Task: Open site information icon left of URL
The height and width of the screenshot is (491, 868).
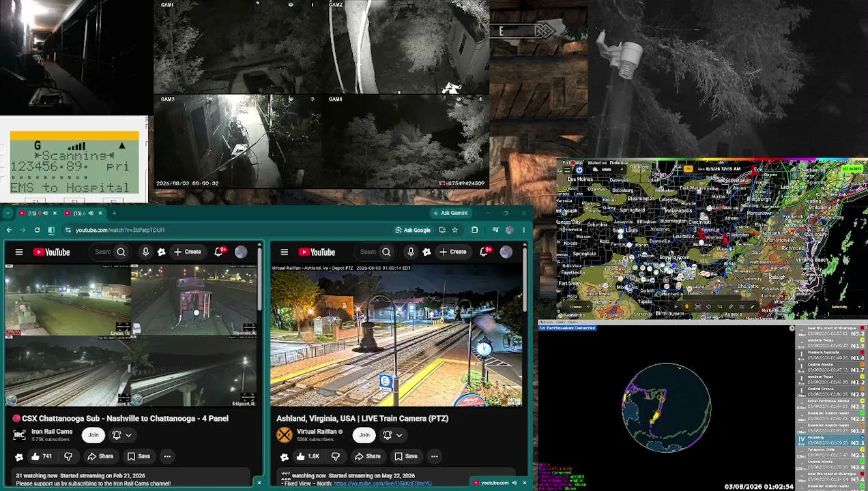Action: pos(68,230)
